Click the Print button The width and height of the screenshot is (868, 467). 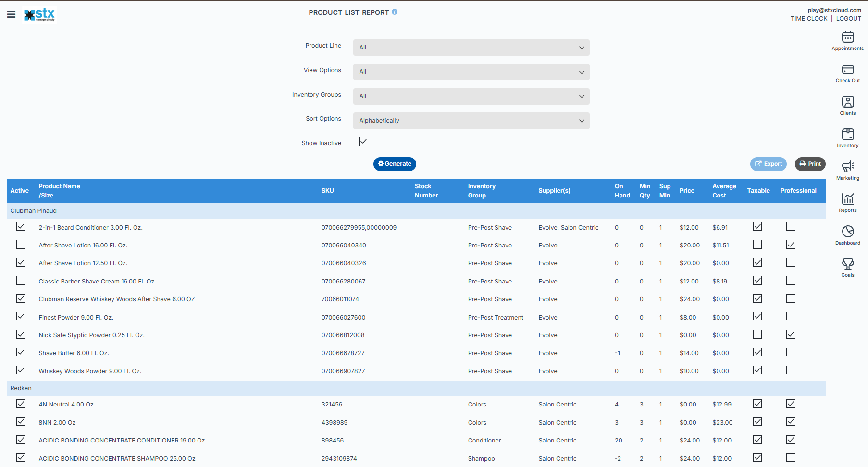[810, 164]
